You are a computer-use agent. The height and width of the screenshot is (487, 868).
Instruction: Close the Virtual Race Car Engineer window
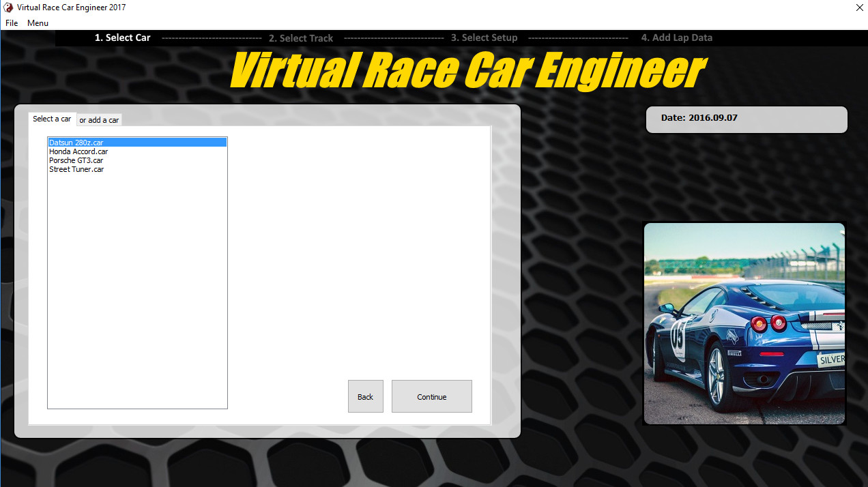point(859,8)
